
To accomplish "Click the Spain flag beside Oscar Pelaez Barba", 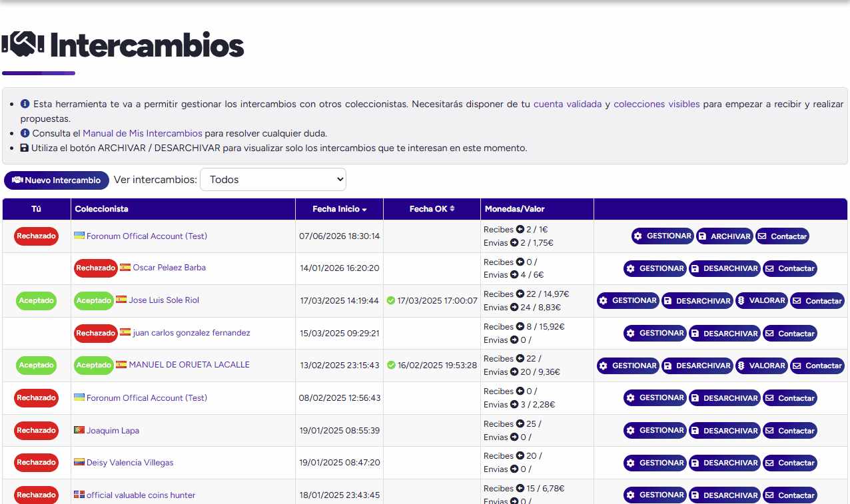I will (125, 268).
